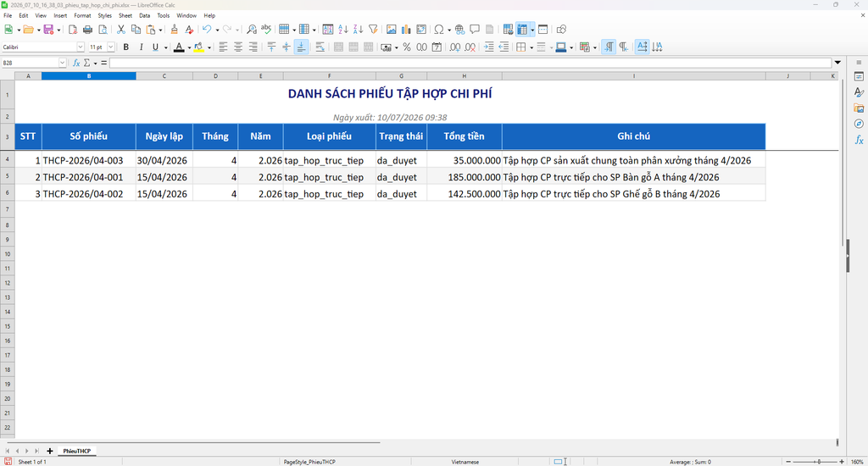Open the Function Wizard
This screenshot has width=868, height=466.
pyautogui.click(x=76, y=63)
